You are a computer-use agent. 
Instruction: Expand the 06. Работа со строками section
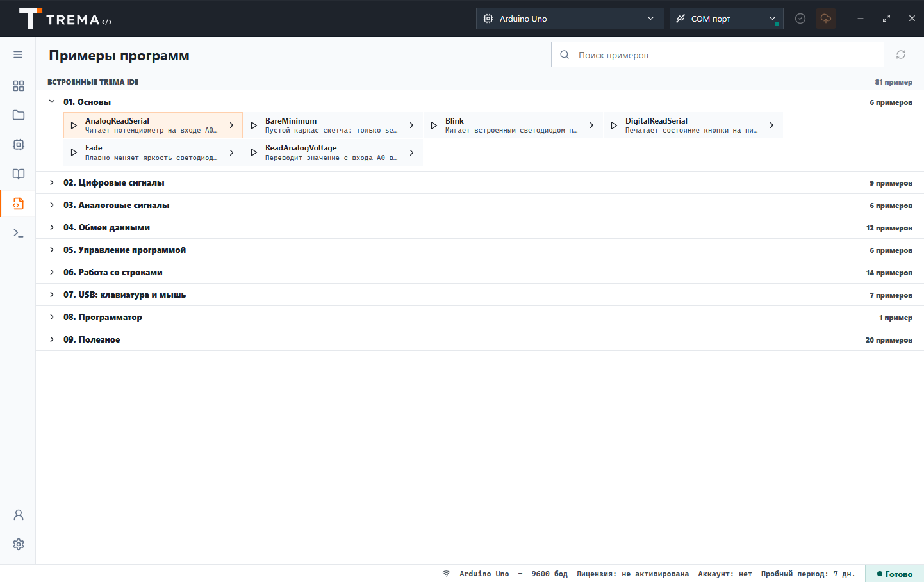pos(52,272)
